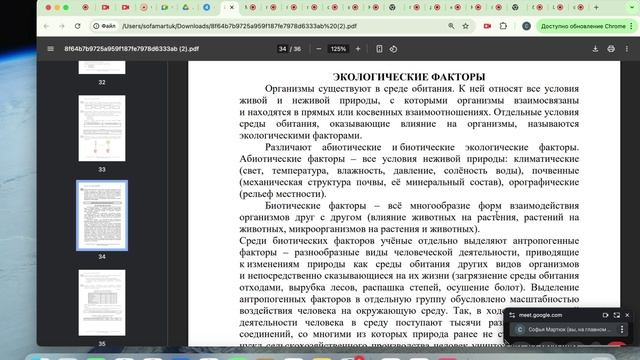Select the page 32 thumbnail
The image size is (640, 360).
(x=102, y=67)
